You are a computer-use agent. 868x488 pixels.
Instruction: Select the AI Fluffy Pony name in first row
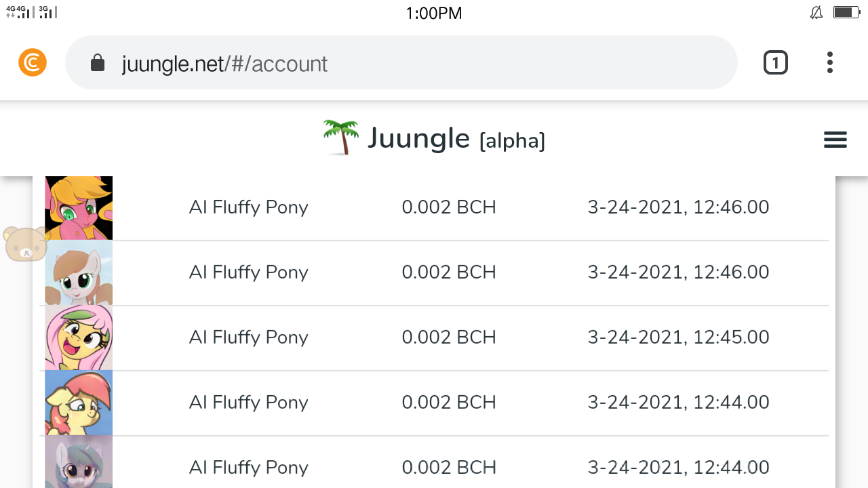pyautogui.click(x=248, y=207)
